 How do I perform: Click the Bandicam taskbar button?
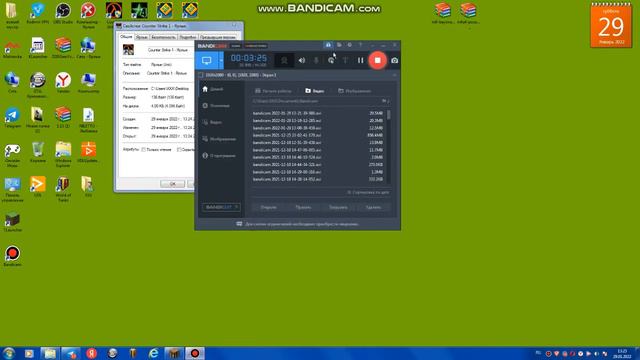click(x=195, y=353)
